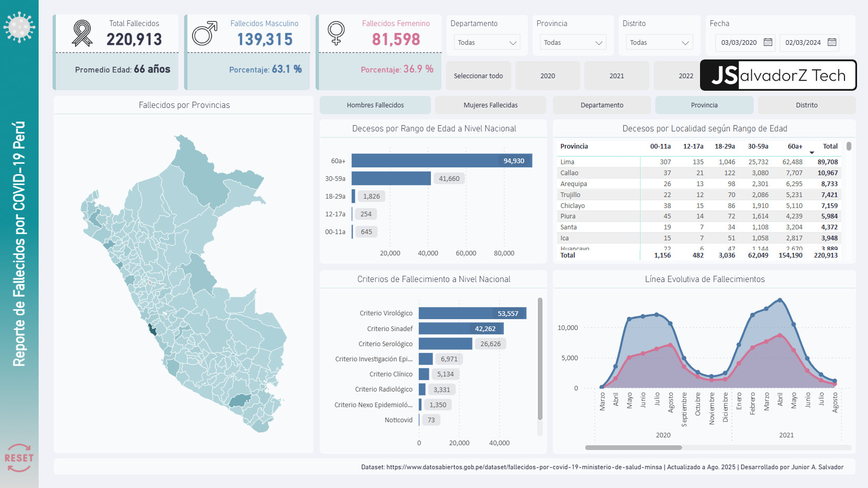
Task: Open the Departamento dropdown
Action: [x=486, y=42]
